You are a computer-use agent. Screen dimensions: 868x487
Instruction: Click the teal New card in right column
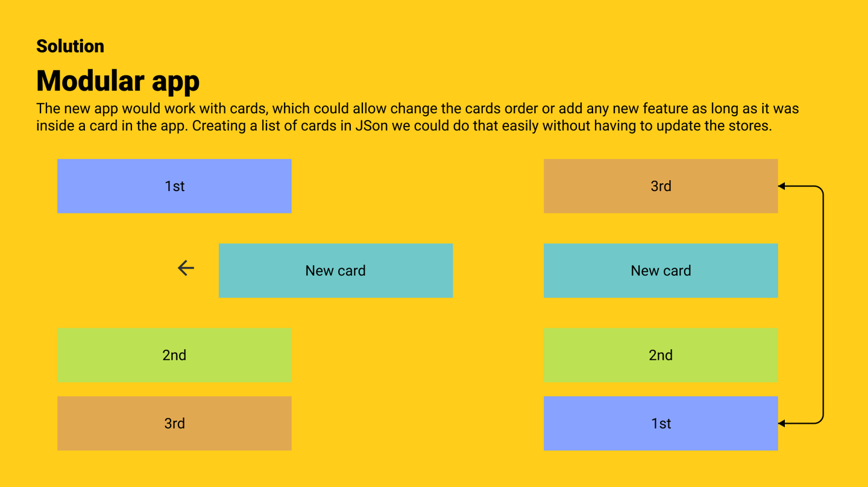click(x=661, y=271)
